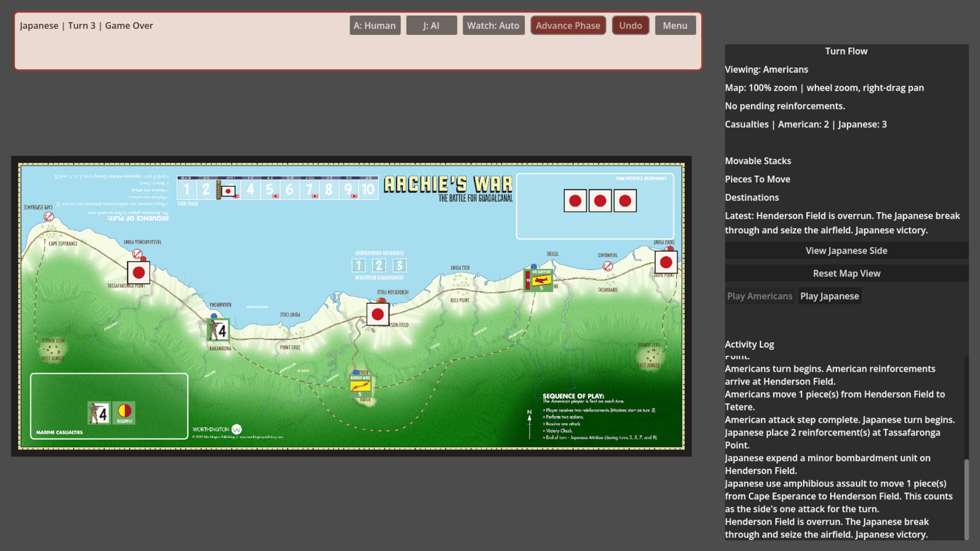980x551 pixels.
Task: Select the Japanese unit at Taivu Point
Action: click(x=666, y=262)
